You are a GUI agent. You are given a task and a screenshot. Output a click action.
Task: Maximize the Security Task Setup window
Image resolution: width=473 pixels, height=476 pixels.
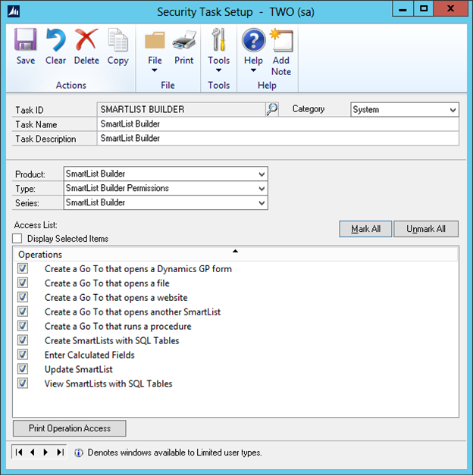(424, 9)
